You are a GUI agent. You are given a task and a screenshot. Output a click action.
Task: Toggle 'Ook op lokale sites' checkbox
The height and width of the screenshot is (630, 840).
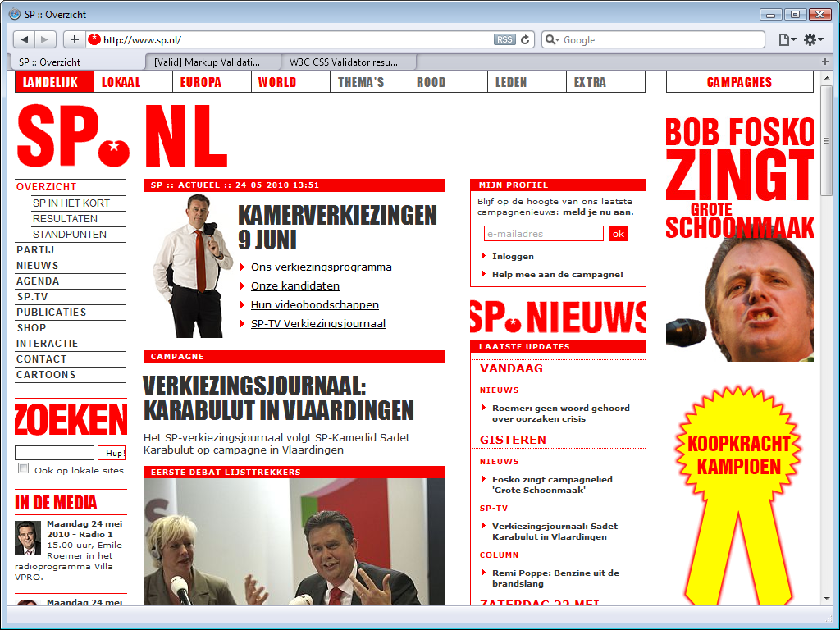[x=24, y=468]
